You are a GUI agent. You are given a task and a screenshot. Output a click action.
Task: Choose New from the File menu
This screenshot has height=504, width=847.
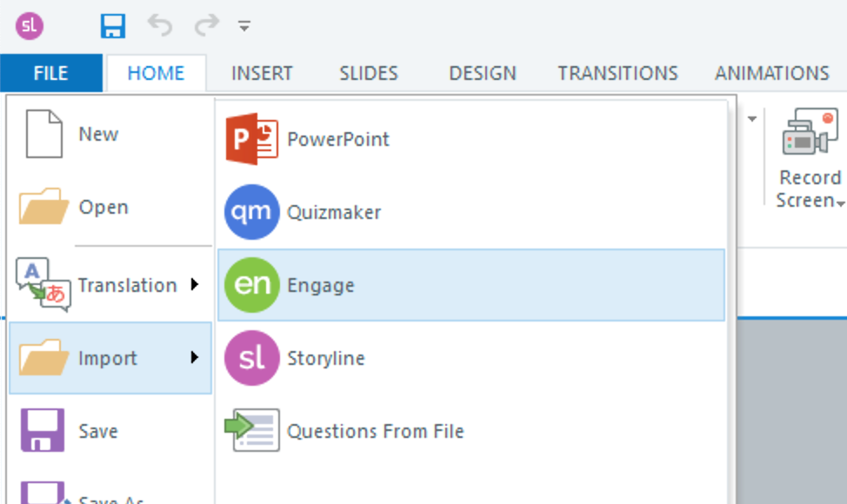click(x=97, y=134)
